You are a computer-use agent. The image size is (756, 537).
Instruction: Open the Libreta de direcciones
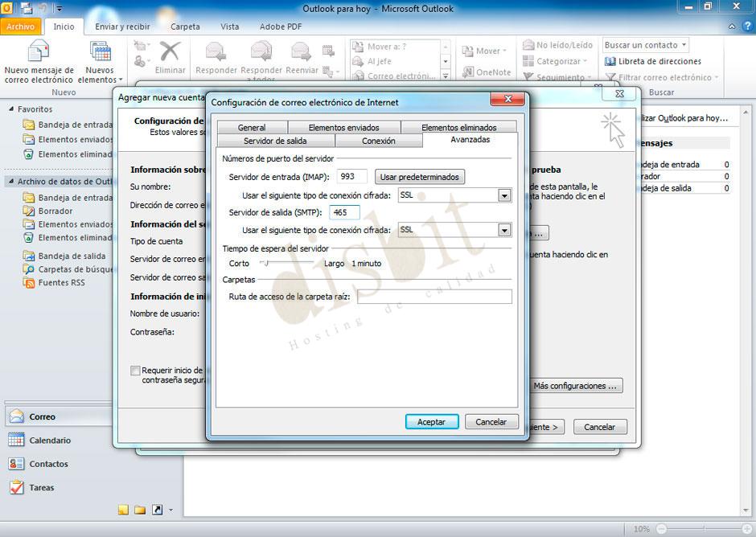click(659, 61)
